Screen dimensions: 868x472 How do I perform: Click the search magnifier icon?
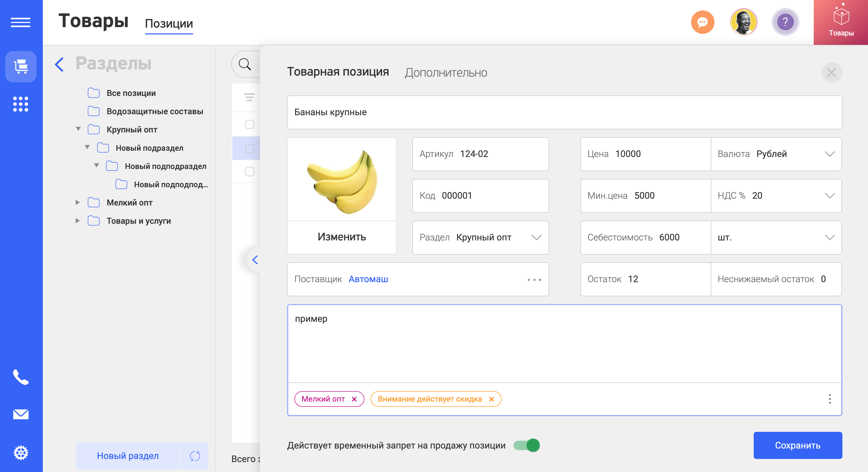point(245,64)
